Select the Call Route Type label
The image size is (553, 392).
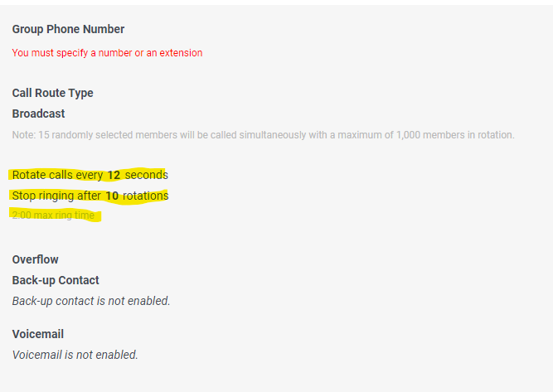click(x=52, y=93)
